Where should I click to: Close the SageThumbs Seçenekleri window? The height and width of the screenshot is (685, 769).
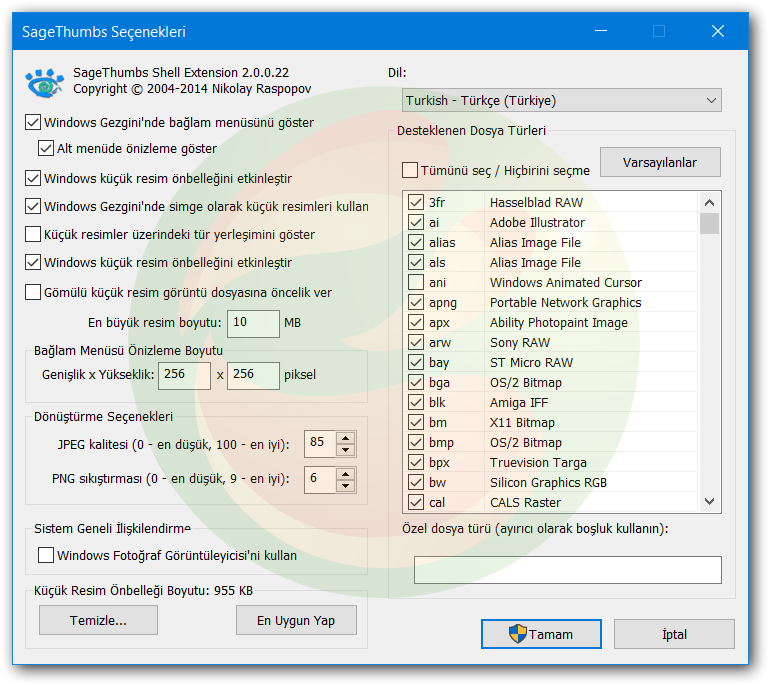click(718, 31)
